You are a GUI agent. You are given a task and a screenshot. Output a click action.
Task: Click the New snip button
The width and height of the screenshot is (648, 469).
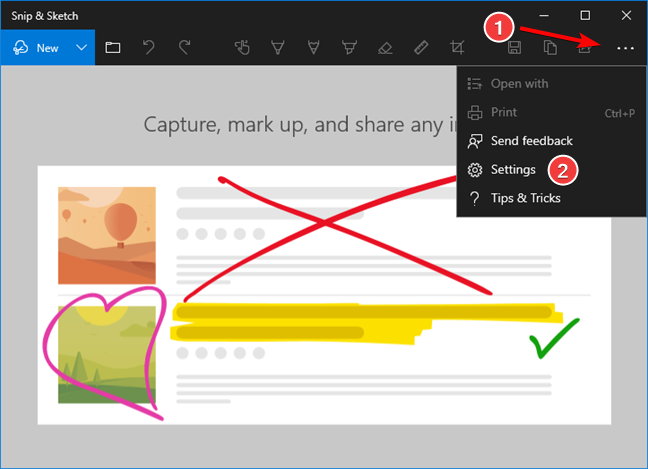coord(36,48)
